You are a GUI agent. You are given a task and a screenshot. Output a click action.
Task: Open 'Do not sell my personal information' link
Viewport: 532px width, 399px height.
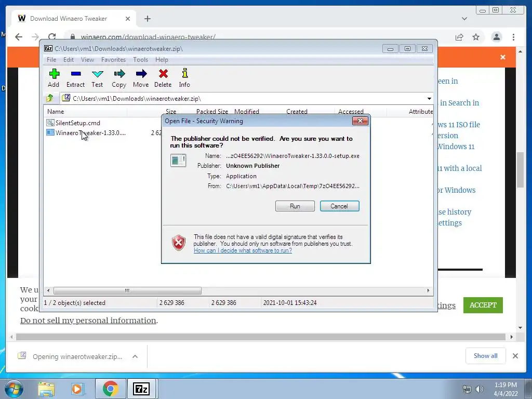88,320
